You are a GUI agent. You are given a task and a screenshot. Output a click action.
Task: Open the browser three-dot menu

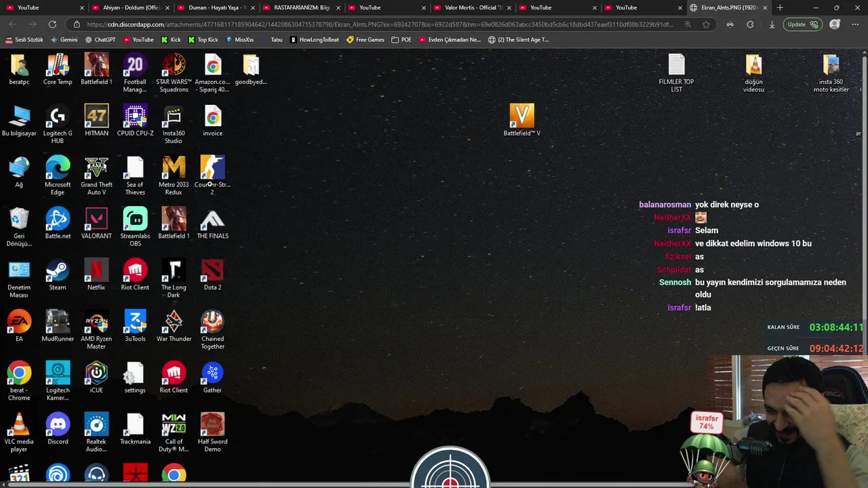click(854, 24)
